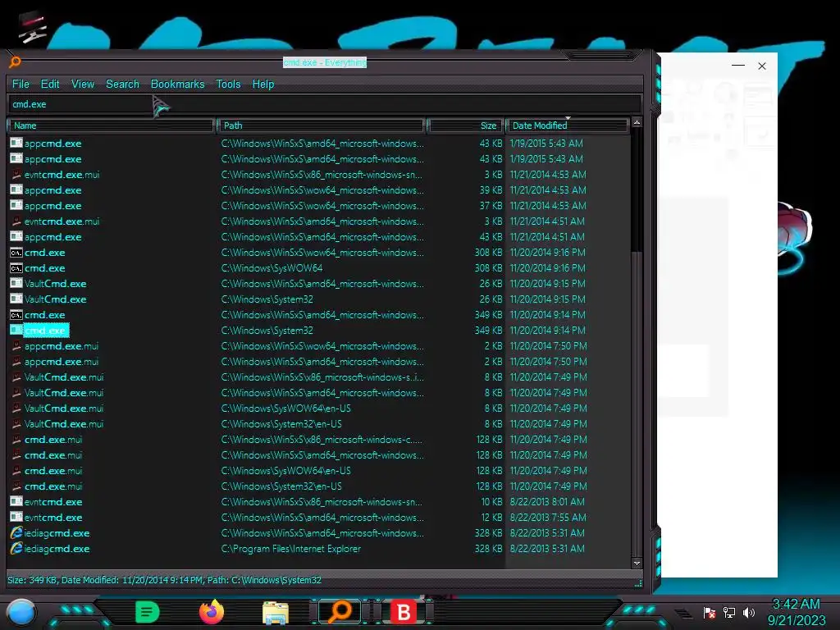Open the network tray icon
The height and width of the screenshot is (630, 840).
point(729,612)
